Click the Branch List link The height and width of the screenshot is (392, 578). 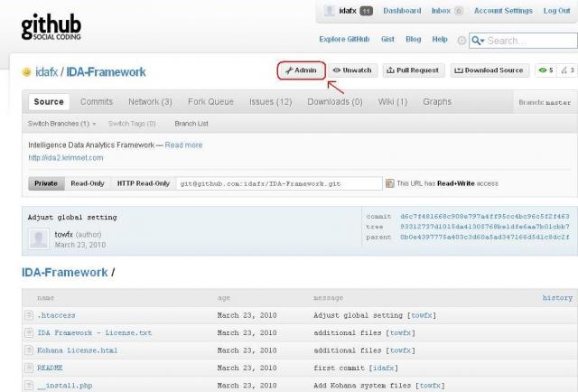point(191,124)
